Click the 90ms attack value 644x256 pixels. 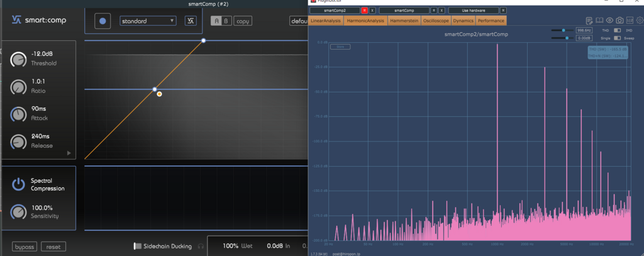pyautogui.click(x=38, y=109)
